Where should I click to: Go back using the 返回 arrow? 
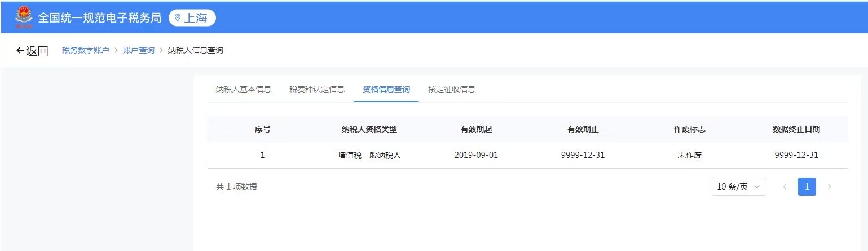(x=32, y=51)
